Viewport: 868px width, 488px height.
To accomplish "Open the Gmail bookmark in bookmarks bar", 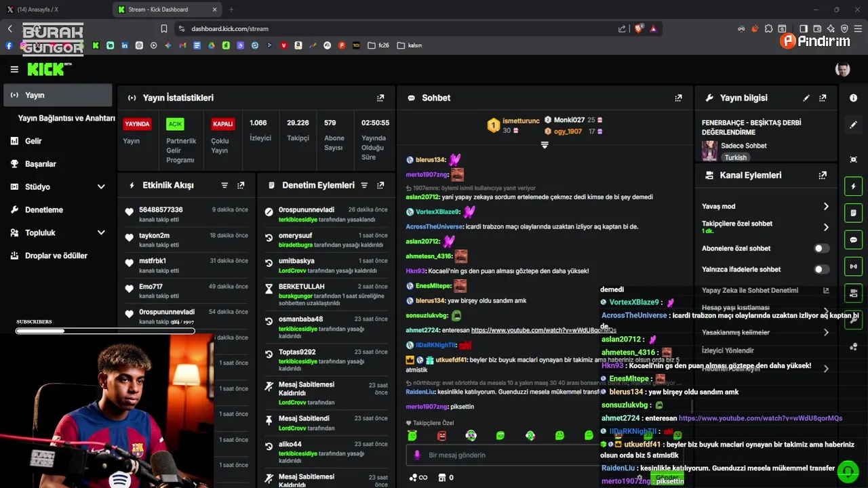I will [x=182, y=45].
